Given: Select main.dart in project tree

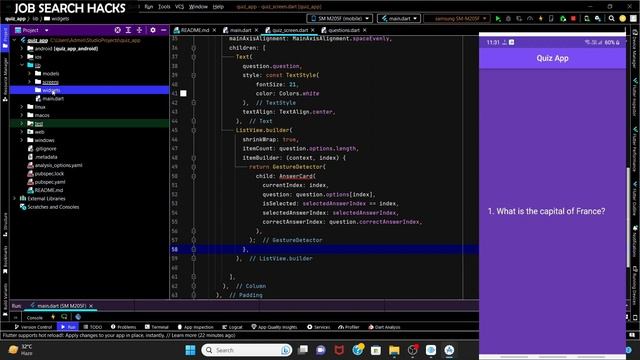Looking at the screenshot, I should click(53, 99).
